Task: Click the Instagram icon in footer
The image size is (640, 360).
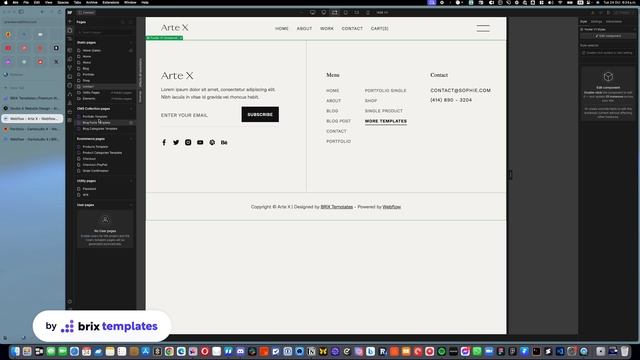Action: tap(188, 142)
